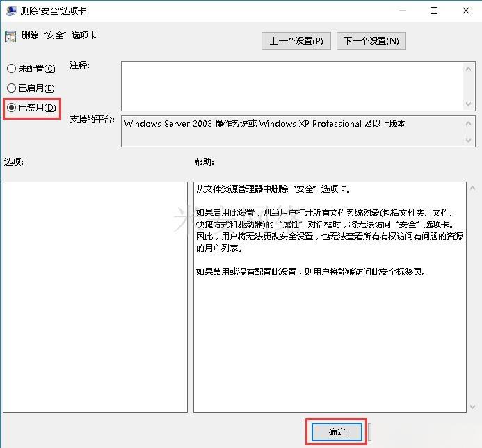Click the comment box scroll down arrow
This screenshot has height=448, width=482.
point(468,104)
